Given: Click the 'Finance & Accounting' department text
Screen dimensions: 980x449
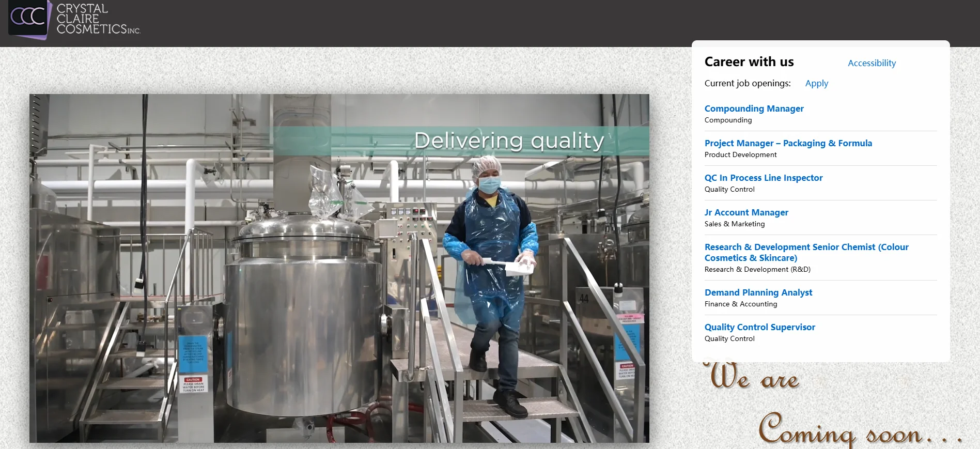Looking at the screenshot, I should 740,304.
